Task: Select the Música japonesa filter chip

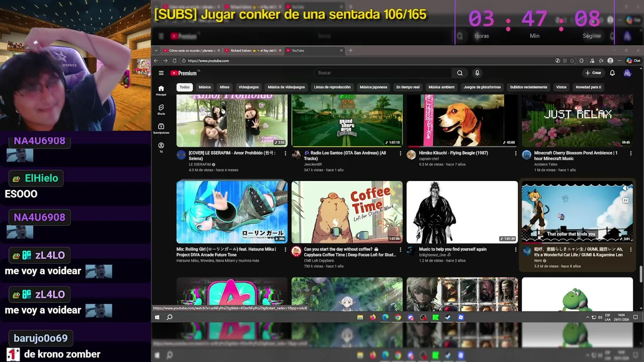Action: [373, 87]
